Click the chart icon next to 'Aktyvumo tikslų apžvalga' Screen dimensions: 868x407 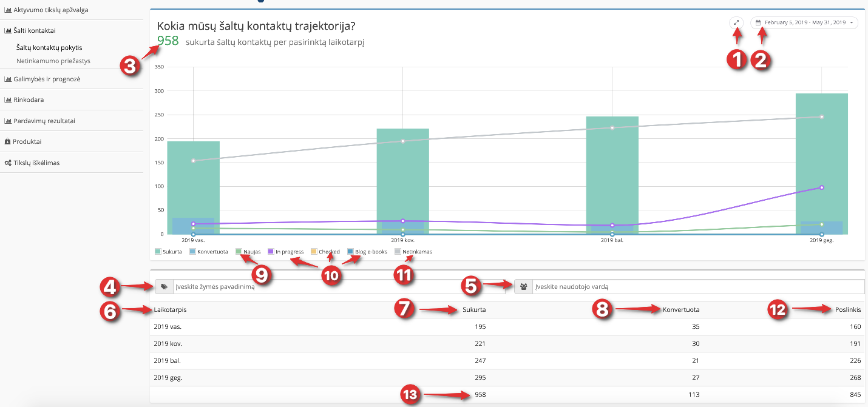[8, 10]
